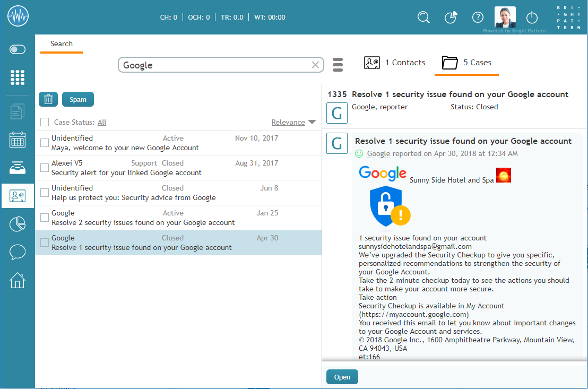
Task: Click the 'Nov 10, 2017' date in list
Action: [x=256, y=138]
